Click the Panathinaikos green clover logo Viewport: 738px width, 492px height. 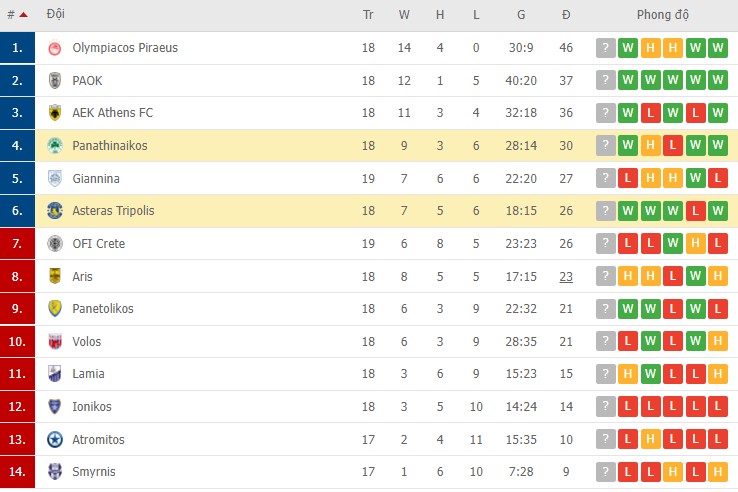(55, 146)
